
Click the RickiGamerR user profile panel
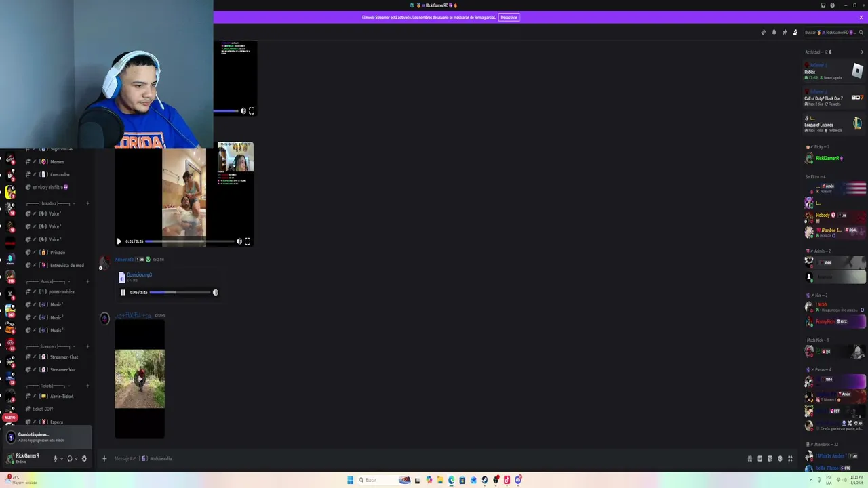pos(27,458)
